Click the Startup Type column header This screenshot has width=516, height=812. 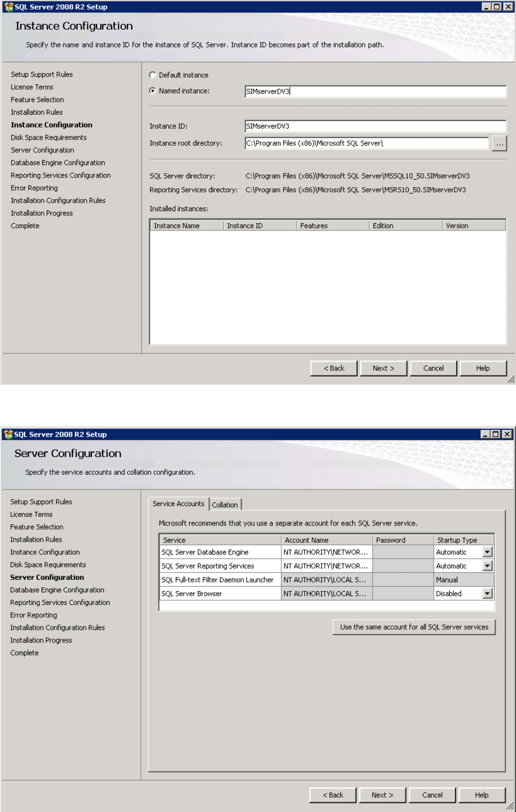tap(463, 540)
